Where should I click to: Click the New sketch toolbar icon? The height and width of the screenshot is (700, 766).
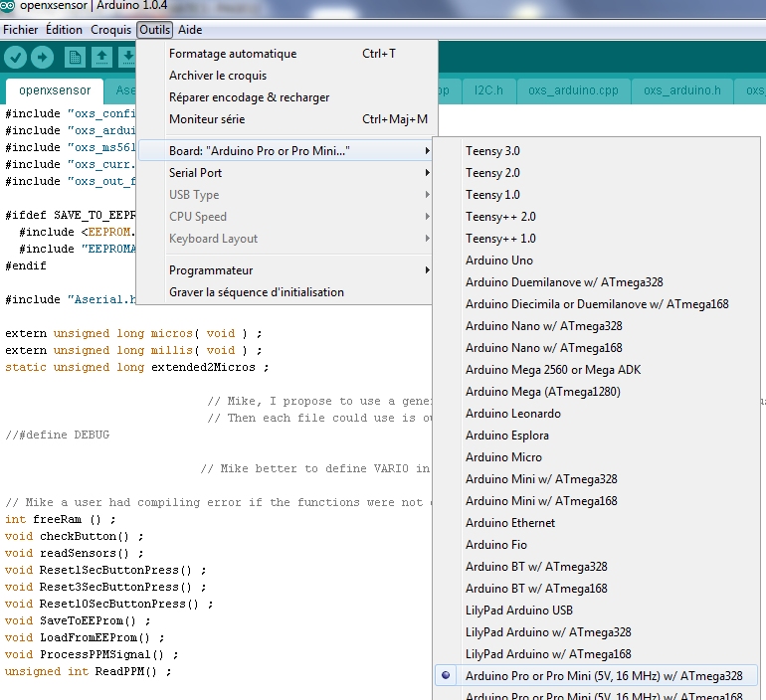[75, 57]
